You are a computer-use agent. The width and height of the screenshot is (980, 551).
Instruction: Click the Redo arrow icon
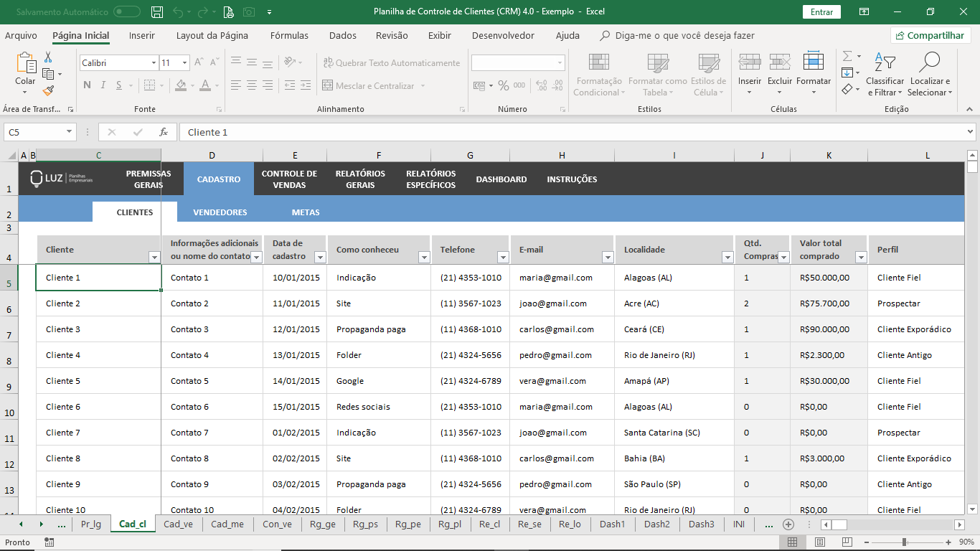point(203,11)
